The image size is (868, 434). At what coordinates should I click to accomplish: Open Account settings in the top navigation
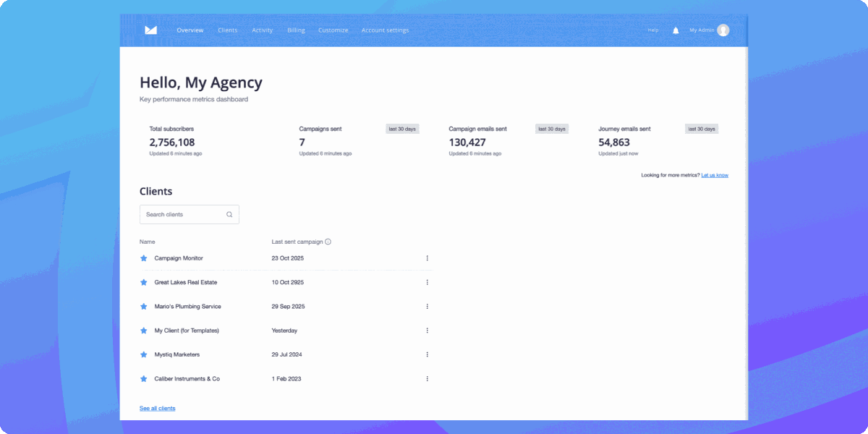click(x=385, y=30)
